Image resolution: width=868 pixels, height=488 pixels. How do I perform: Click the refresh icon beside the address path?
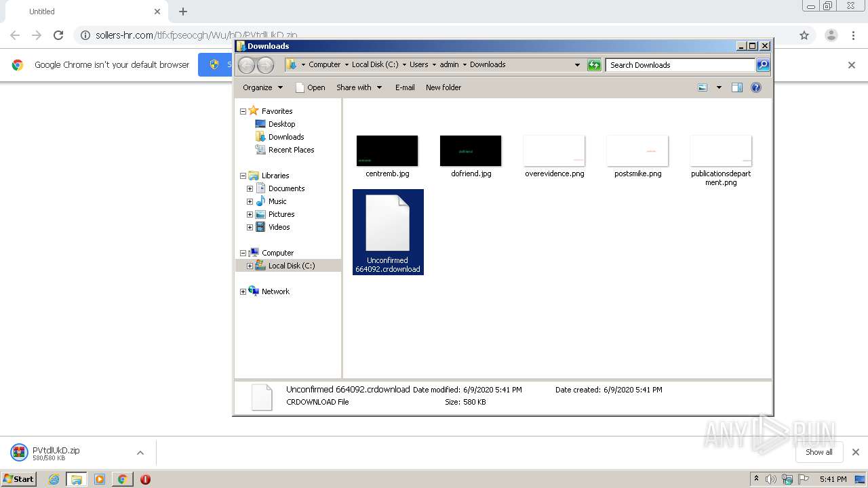point(594,65)
